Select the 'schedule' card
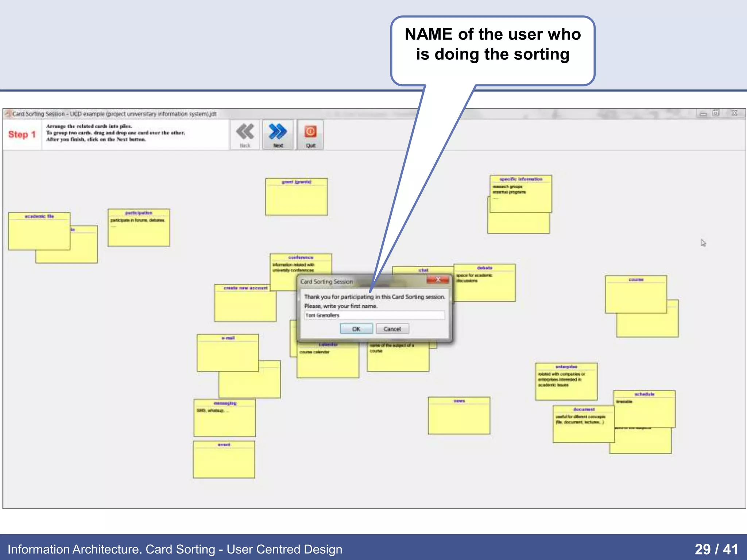Image resolution: width=747 pixels, height=560 pixels. point(645,408)
